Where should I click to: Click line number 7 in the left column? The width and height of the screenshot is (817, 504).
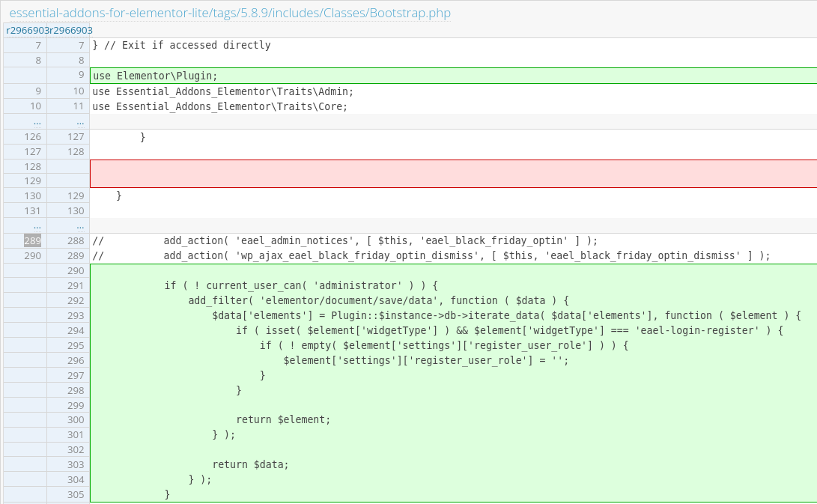(x=35, y=45)
